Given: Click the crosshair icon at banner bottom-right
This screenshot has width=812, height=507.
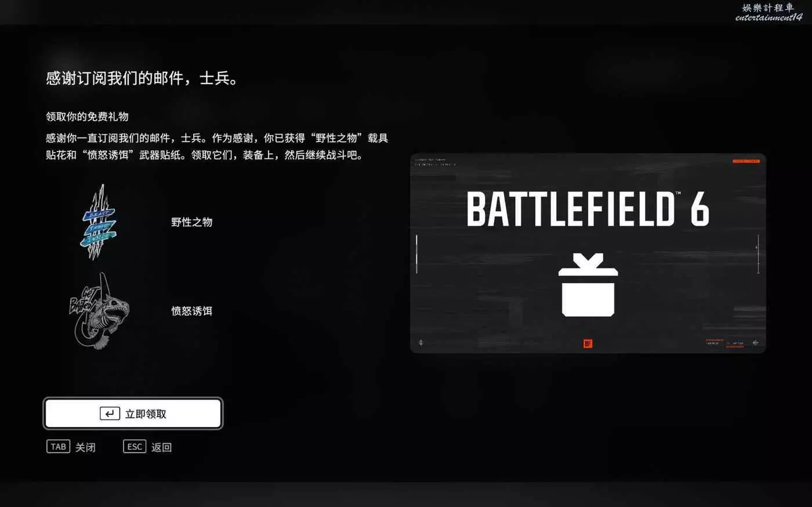Looking at the screenshot, I should [755, 343].
